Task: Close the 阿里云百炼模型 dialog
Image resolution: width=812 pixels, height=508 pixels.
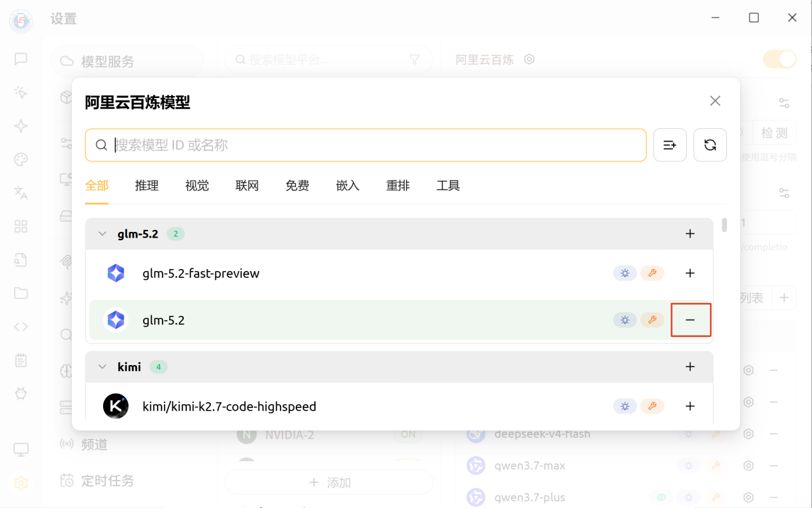Action: [715, 101]
